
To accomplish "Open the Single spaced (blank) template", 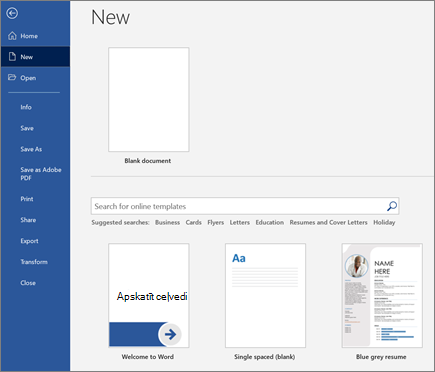I will pos(265,296).
